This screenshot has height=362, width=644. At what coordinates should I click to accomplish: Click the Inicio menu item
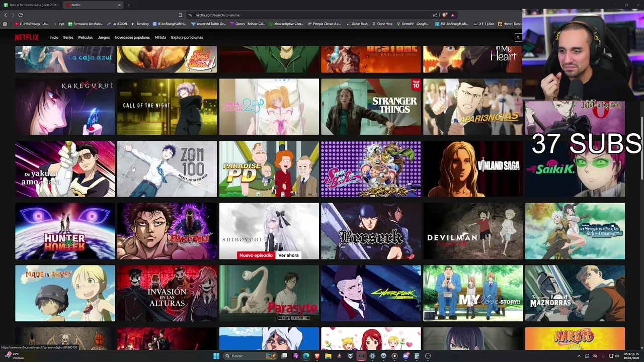pos(54,37)
